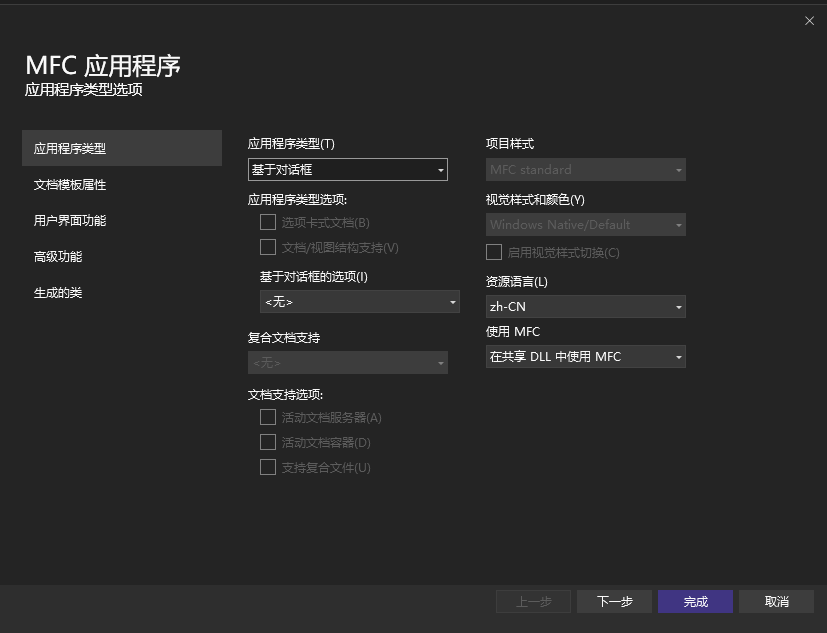
Task: Click the 下一步 button
Action: click(x=613, y=601)
